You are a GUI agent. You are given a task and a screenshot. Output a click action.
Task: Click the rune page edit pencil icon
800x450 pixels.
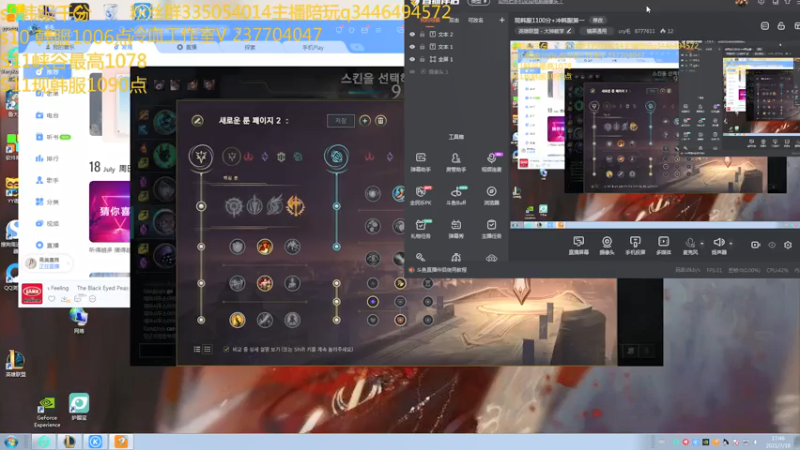[197, 121]
